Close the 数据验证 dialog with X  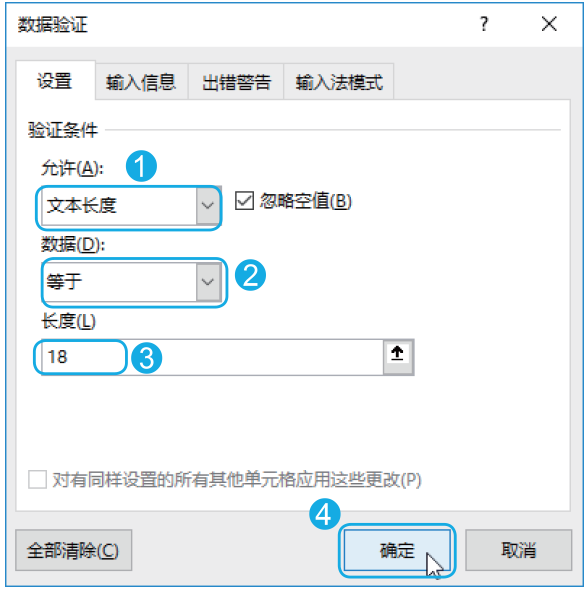(x=549, y=24)
